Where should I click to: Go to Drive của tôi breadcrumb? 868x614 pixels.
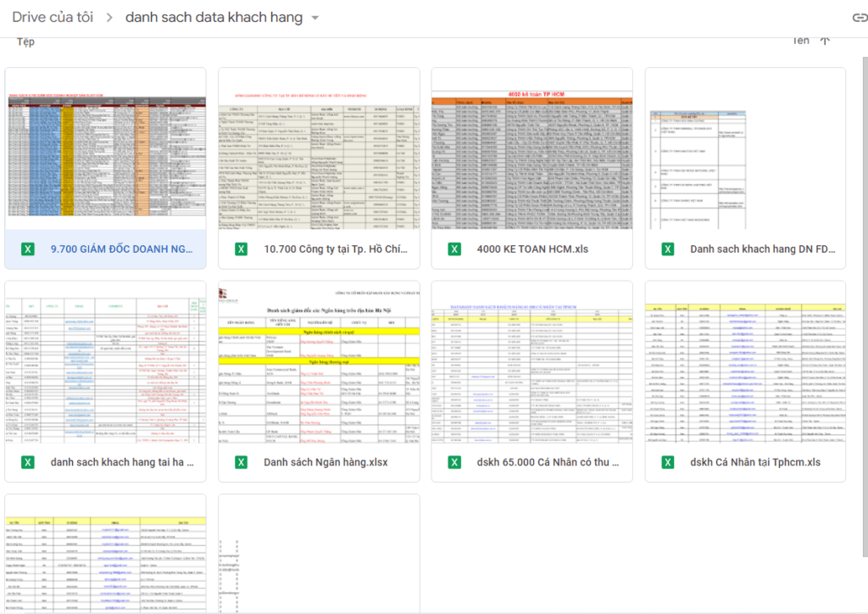point(53,18)
